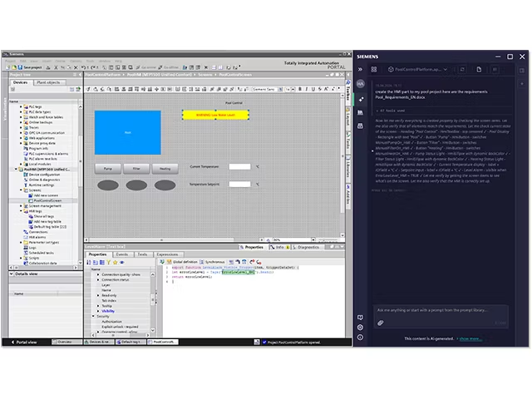This screenshot has height=399, width=532.
Task: Switch to the Events tab
Action: tap(121, 254)
